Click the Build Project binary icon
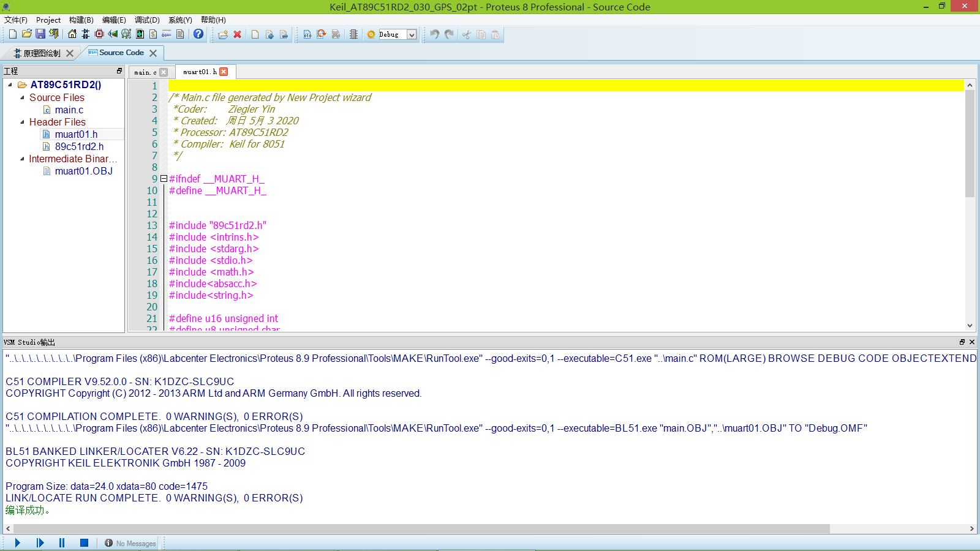The width and height of the screenshot is (980, 551). [x=307, y=34]
